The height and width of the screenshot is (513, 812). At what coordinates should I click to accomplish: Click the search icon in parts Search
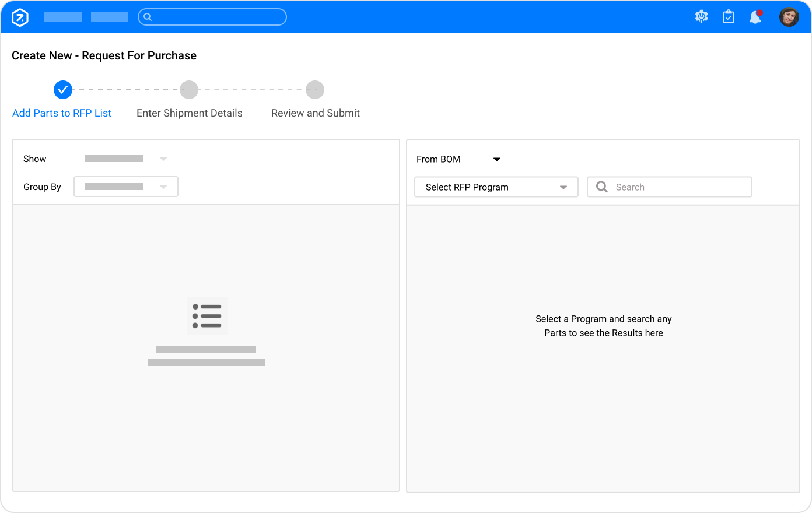pyautogui.click(x=602, y=187)
